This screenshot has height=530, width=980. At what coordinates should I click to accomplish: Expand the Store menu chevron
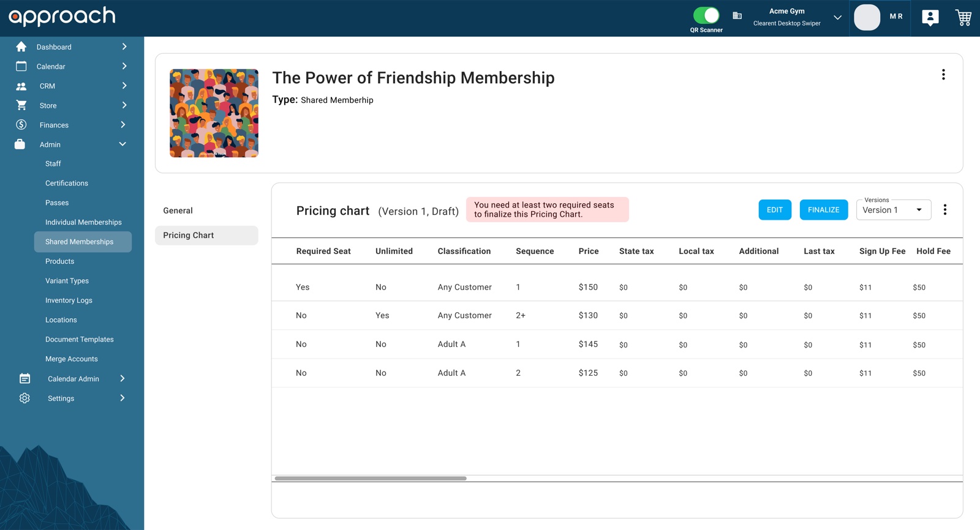click(x=124, y=105)
